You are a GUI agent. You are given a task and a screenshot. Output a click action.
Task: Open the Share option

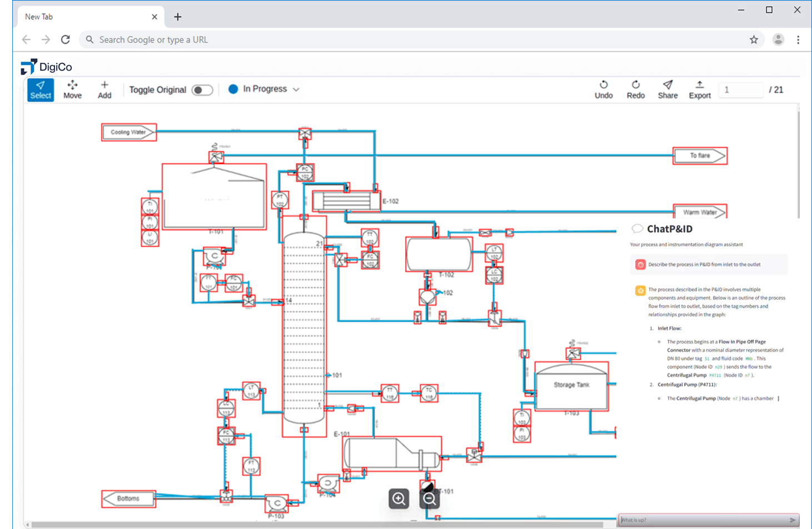tap(667, 89)
